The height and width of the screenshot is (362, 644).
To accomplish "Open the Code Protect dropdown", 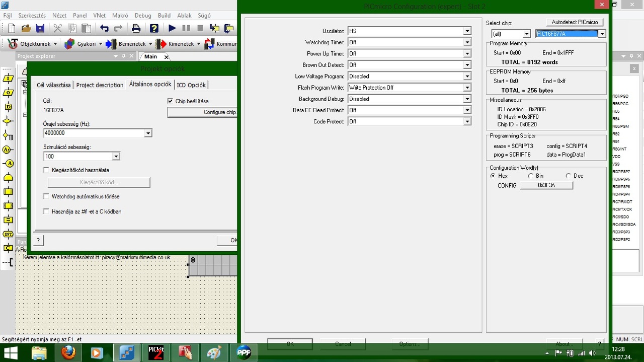I will click(x=467, y=122).
